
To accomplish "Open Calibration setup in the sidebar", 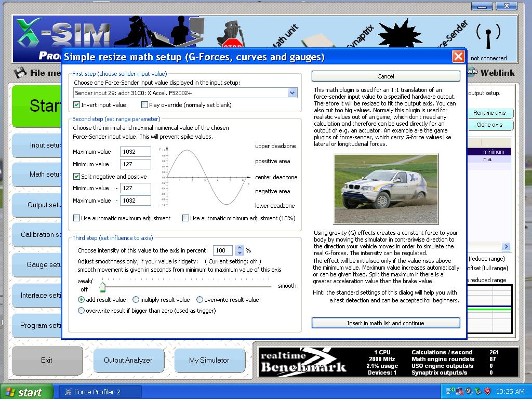I will [37, 234].
